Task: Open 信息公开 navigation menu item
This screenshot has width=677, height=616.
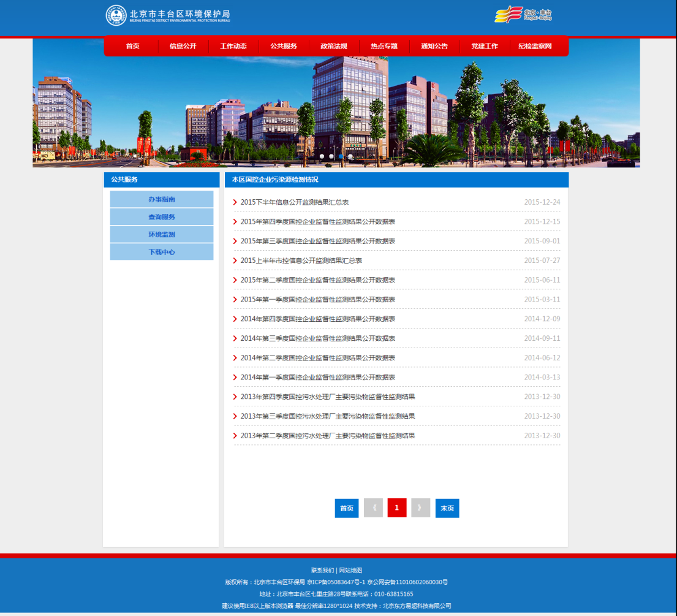Action: pos(183,46)
